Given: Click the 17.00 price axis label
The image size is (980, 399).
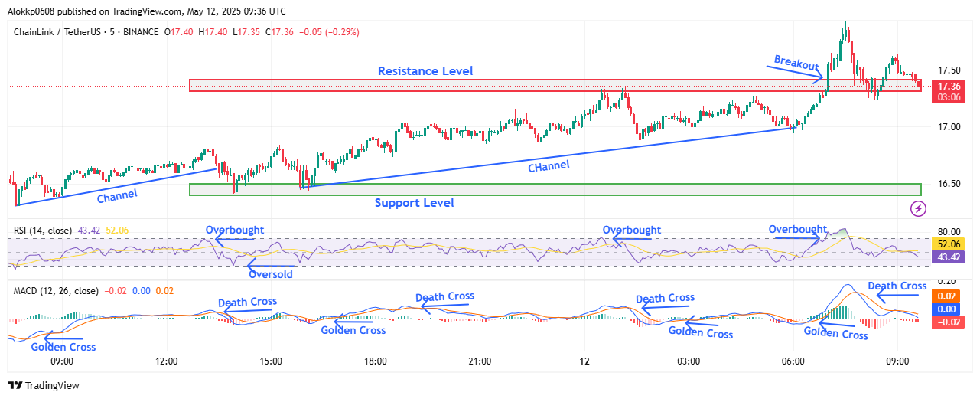Looking at the screenshot, I should pos(950,126).
